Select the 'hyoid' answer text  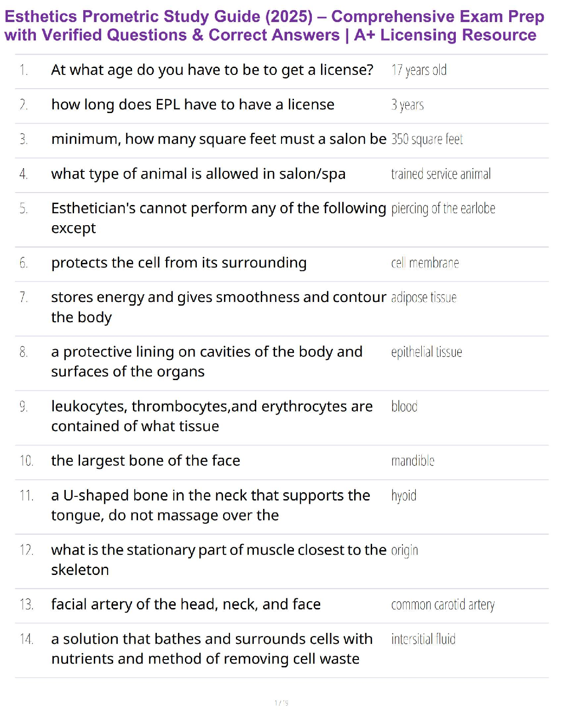coord(404,496)
